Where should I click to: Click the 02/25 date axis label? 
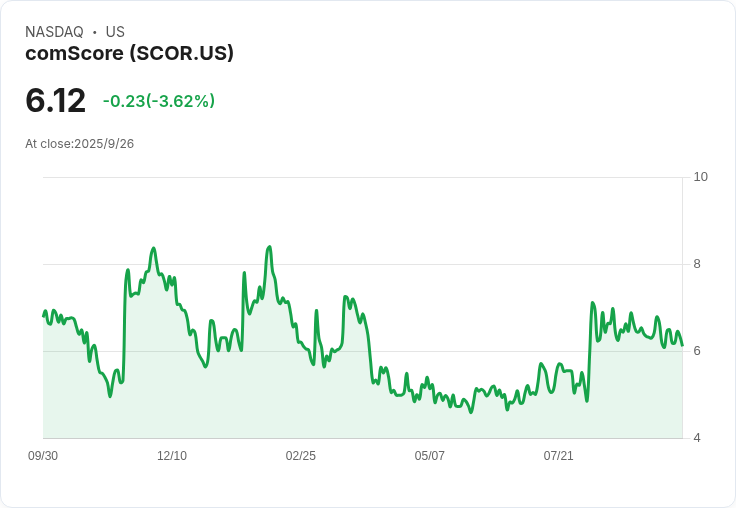[300, 456]
